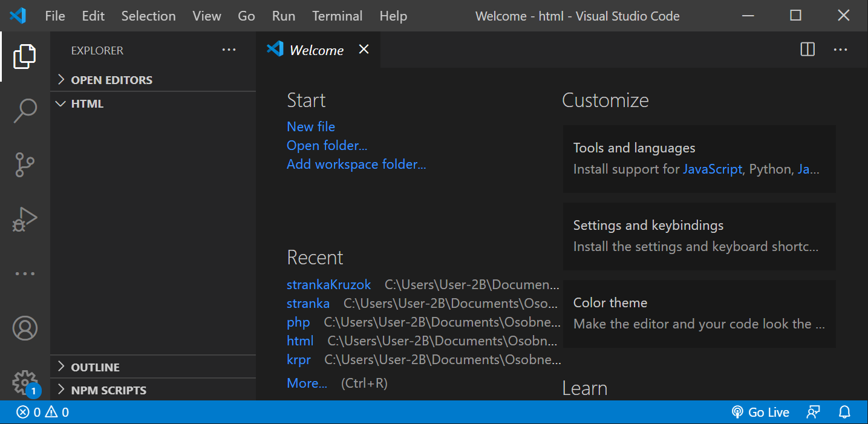Open the Source Control view icon
868x424 pixels.
25,165
